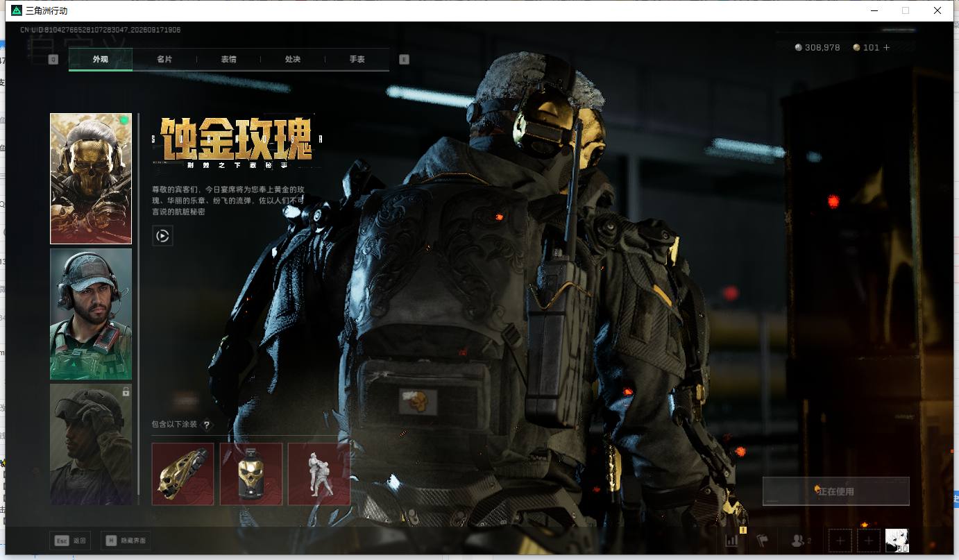Screen dimensions: 959x560
Task: Maximize the 三角洲行动 window
Action: 906,10
